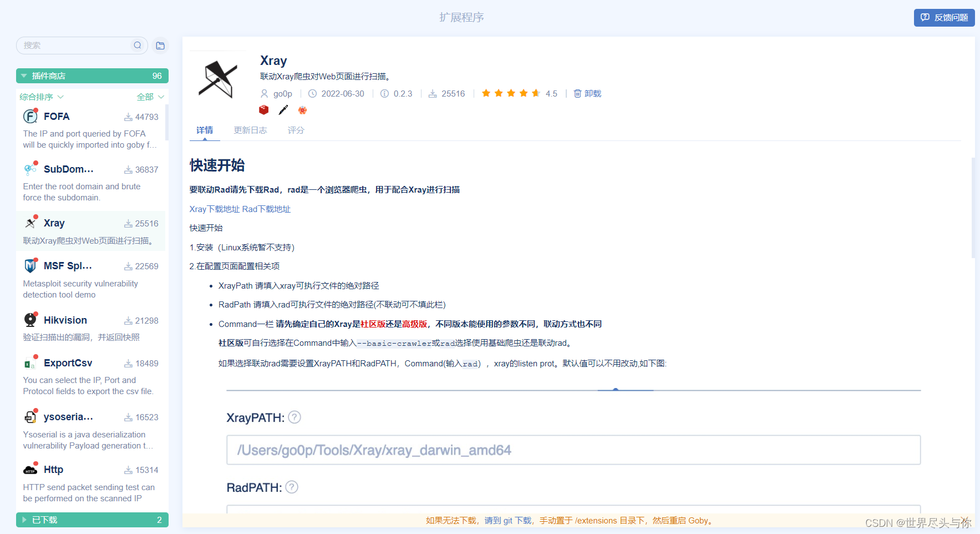The image size is (980, 534).
Task: Give Xray a five-star rating
Action: 535,93
